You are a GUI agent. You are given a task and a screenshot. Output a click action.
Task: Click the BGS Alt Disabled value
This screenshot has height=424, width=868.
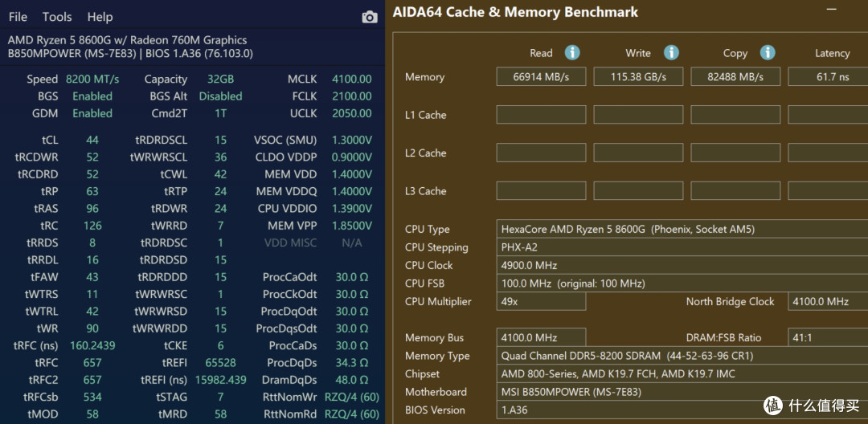[x=221, y=96]
